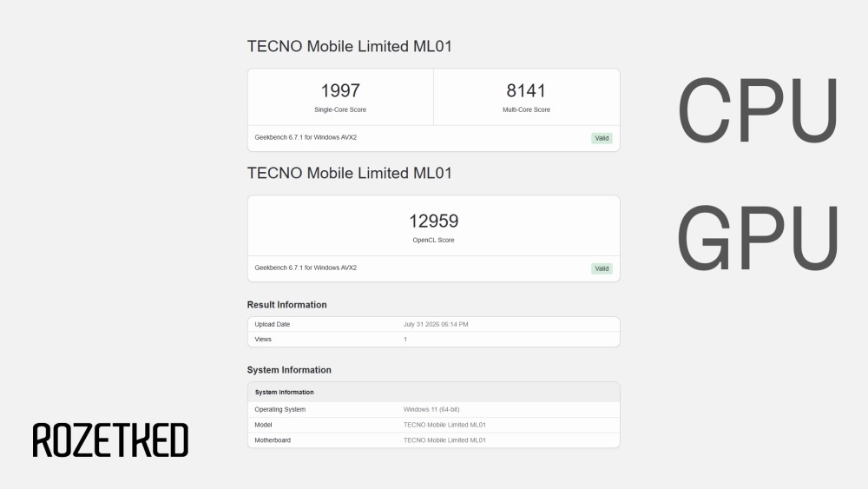The width and height of the screenshot is (868, 489).
Task: Click the Views row
Action: (433, 340)
